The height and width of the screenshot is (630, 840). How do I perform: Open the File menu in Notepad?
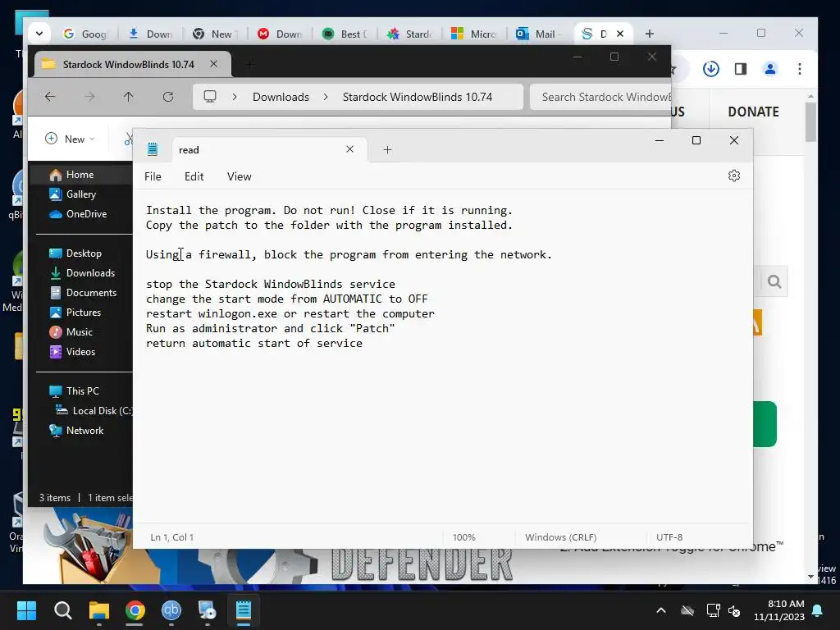pyautogui.click(x=153, y=177)
